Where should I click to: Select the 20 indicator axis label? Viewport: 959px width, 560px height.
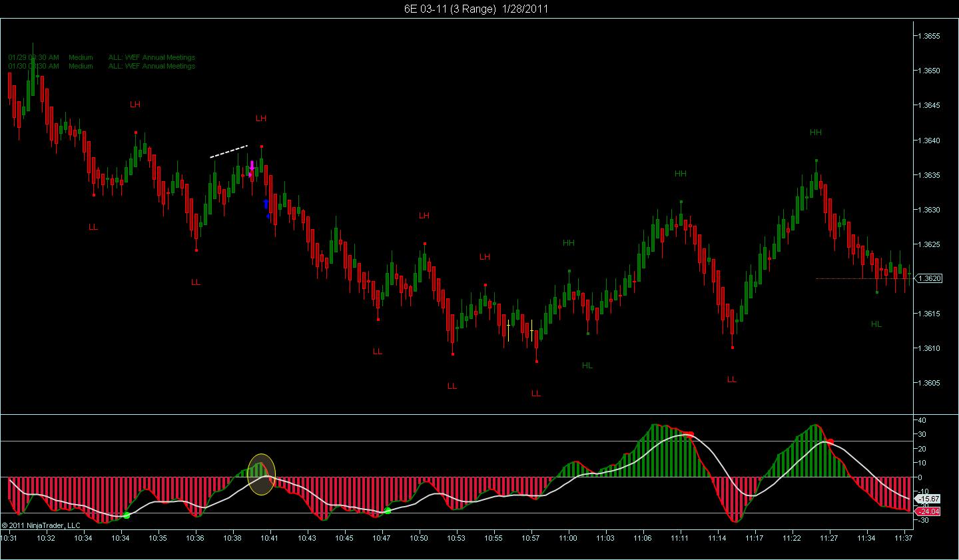coord(922,449)
